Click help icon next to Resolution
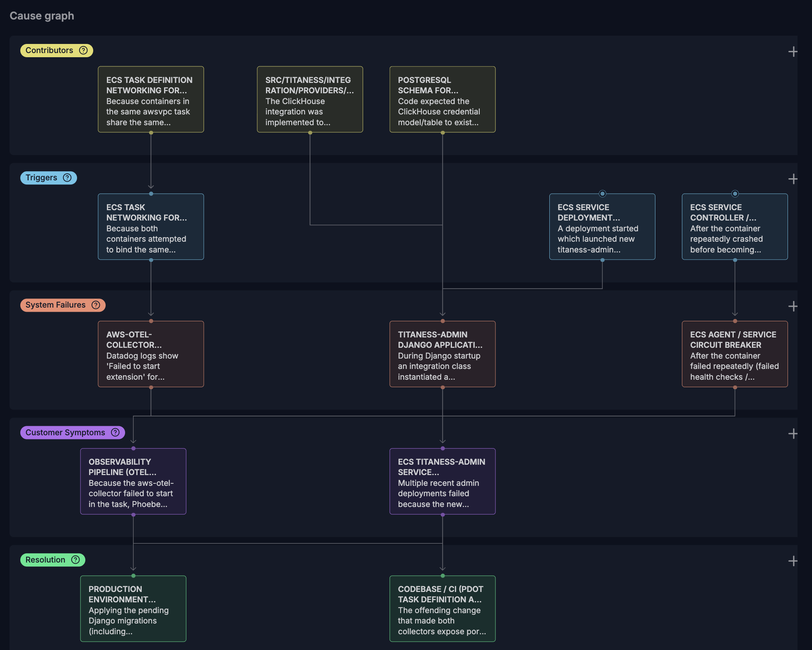 coord(75,560)
